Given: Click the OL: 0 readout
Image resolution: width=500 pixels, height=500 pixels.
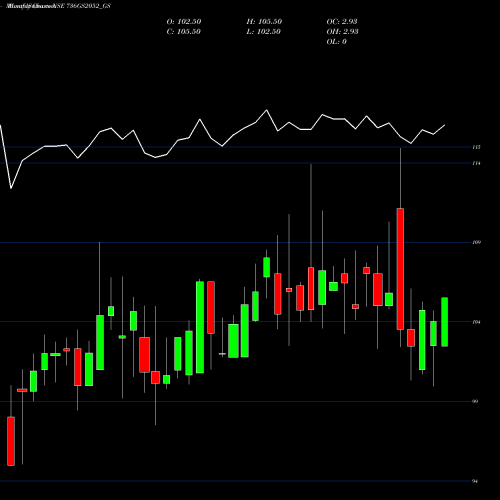Looking at the screenshot, I should click(336, 42).
